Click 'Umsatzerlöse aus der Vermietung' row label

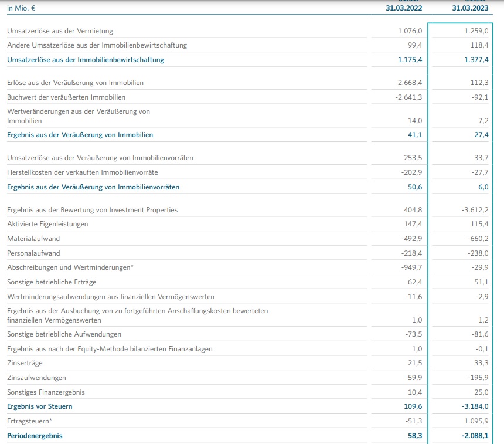[60, 31]
